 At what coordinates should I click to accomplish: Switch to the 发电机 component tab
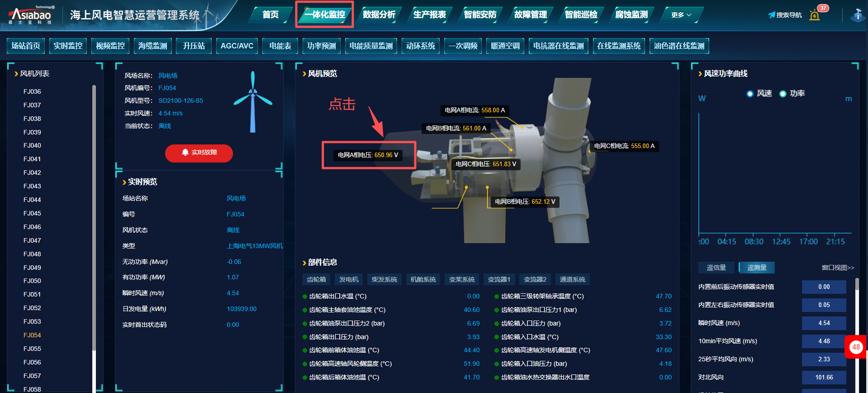click(x=349, y=279)
